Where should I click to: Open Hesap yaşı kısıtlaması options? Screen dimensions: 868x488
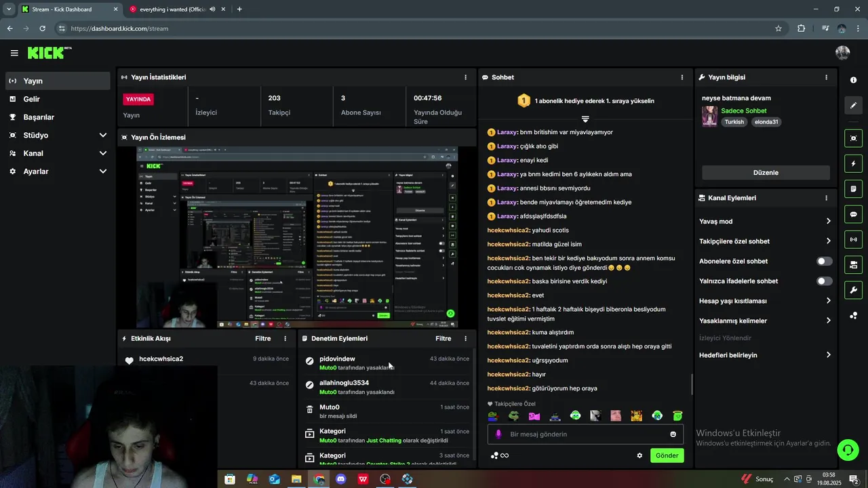tap(765, 300)
